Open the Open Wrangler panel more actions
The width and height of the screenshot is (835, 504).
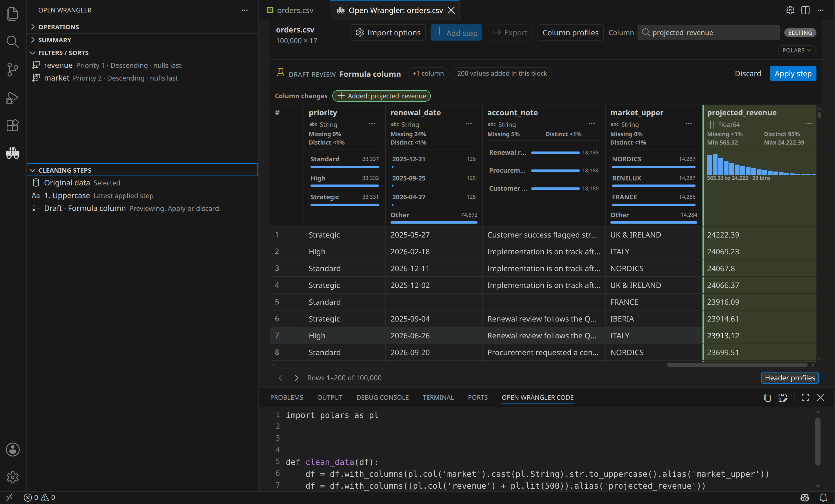click(x=245, y=10)
